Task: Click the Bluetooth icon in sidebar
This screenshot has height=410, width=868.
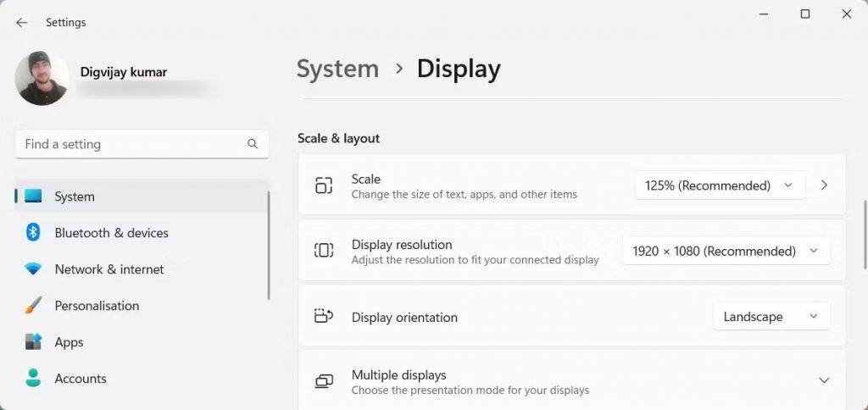Action: [x=33, y=233]
